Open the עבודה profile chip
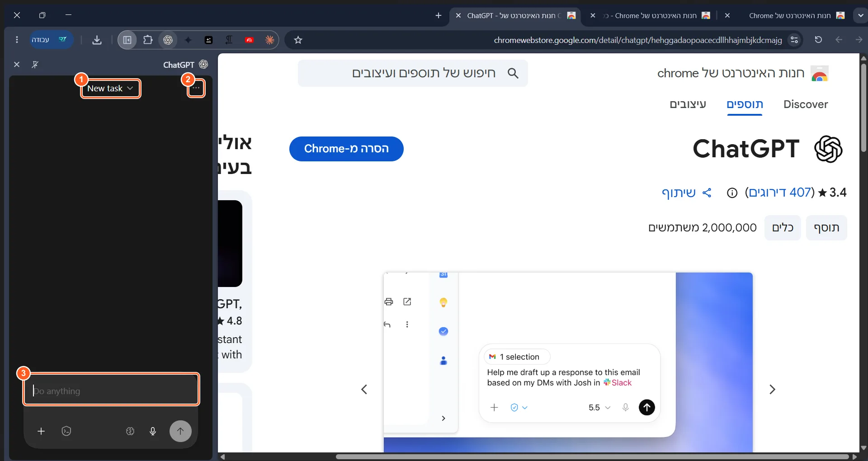 (x=51, y=40)
